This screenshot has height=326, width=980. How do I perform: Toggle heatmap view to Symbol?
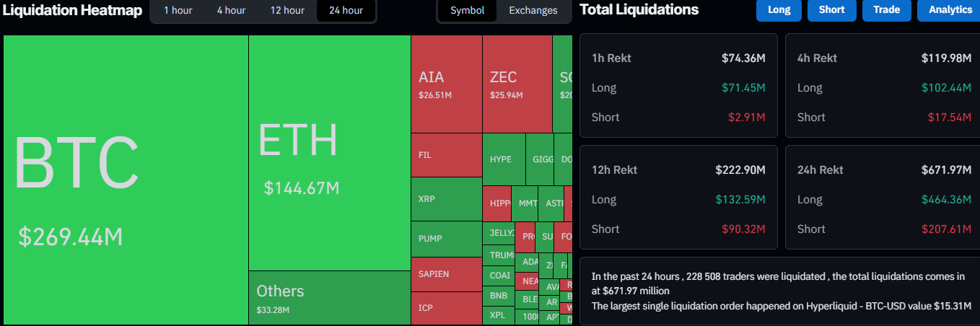pos(467,10)
